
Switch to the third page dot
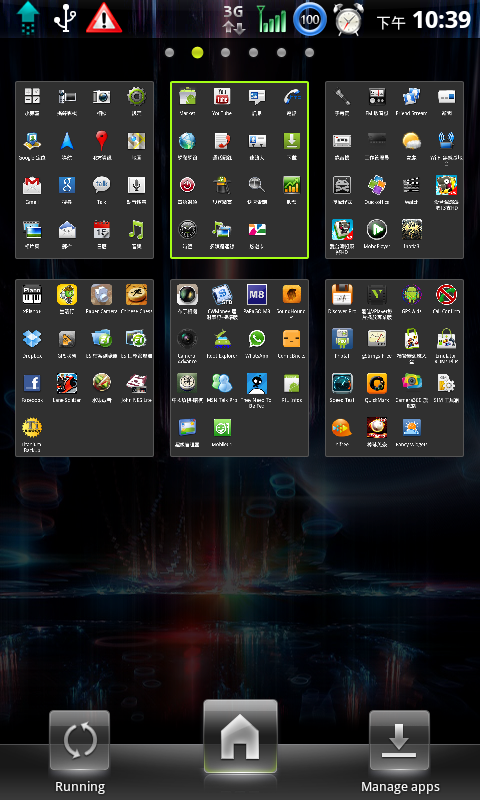coord(225,53)
